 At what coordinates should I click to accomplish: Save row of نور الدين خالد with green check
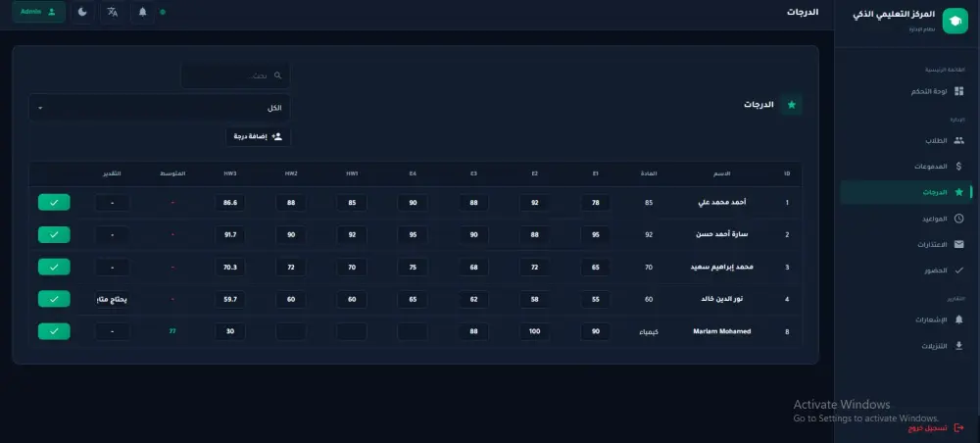(54, 299)
